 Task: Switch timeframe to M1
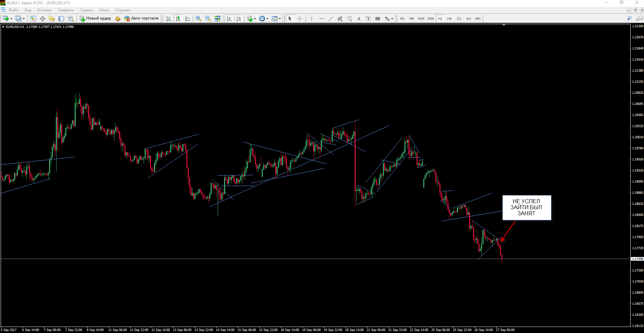pyautogui.click(x=402, y=18)
